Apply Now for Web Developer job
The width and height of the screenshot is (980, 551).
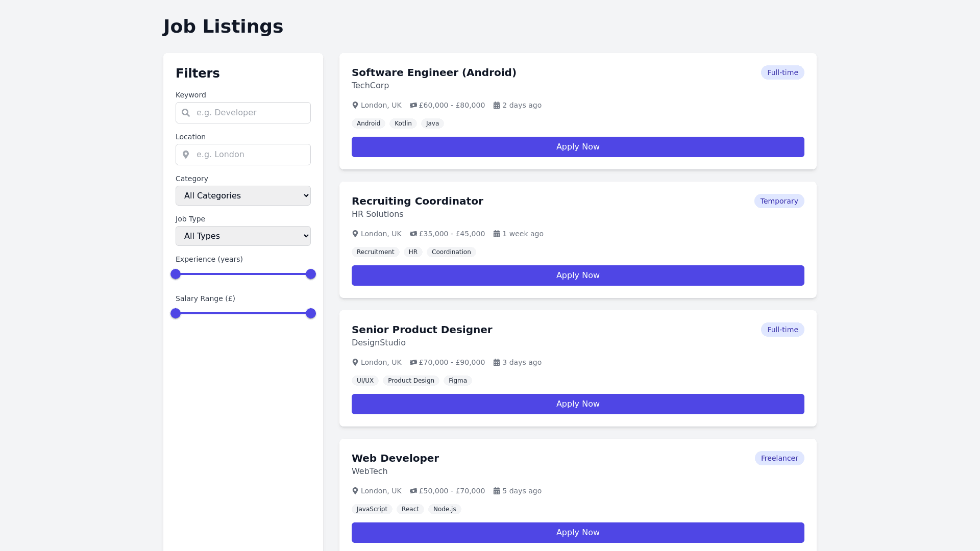(x=578, y=533)
